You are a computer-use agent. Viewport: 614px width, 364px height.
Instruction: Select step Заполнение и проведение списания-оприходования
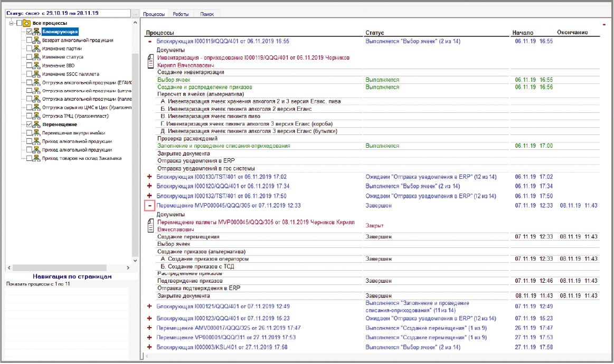click(224, 146)
